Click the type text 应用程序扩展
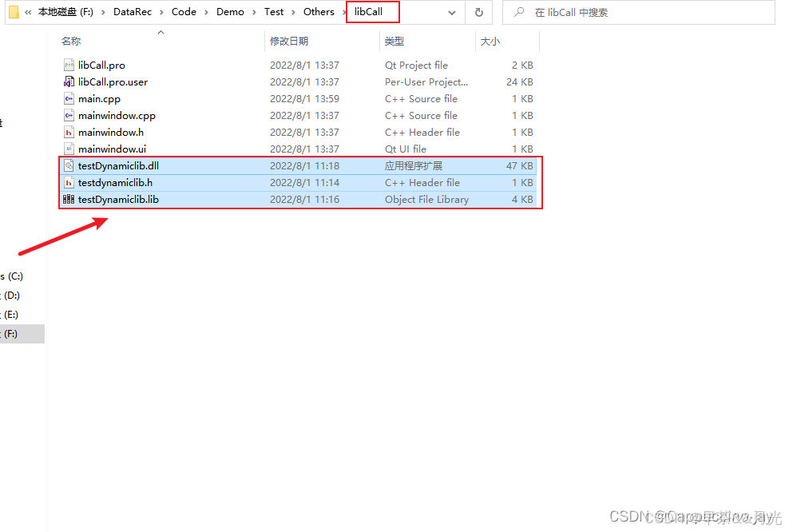The image size is (785, 532). 414,166
